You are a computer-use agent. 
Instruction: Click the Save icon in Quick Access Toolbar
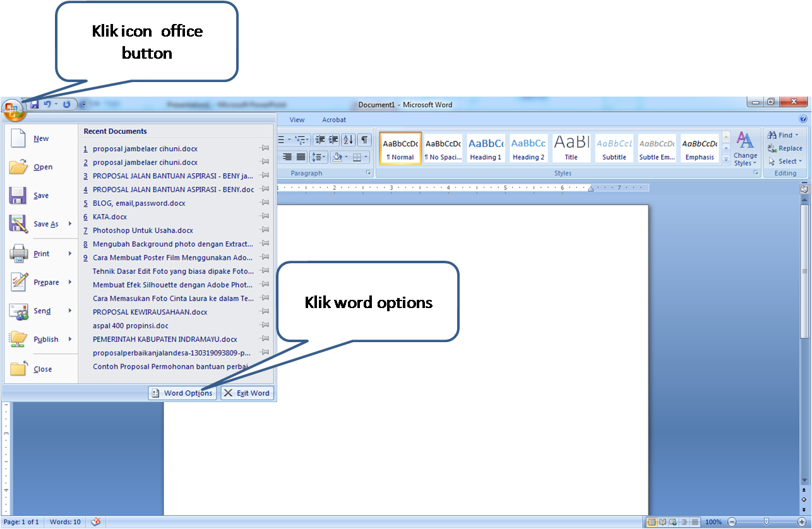35,104
